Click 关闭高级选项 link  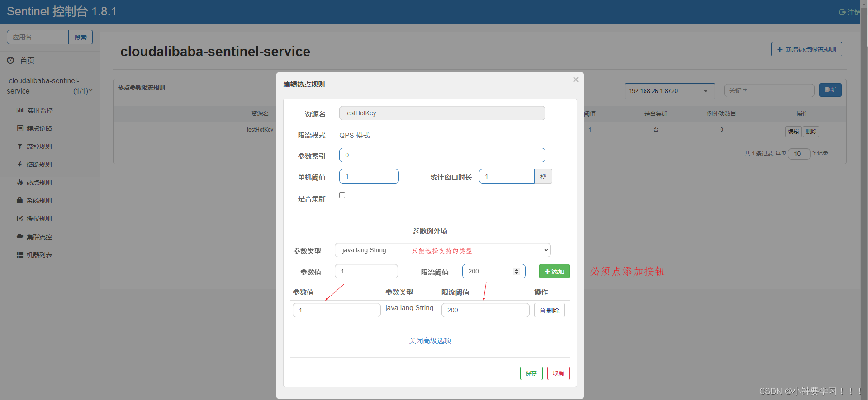[430, 340]
